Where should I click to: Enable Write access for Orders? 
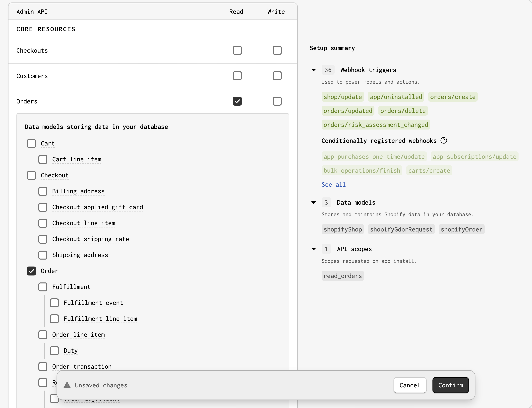tap(277, 101)
